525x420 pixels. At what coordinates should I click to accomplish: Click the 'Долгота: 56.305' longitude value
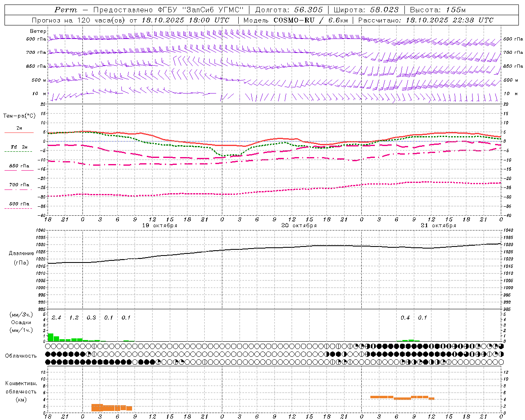(x=289, y=10)
